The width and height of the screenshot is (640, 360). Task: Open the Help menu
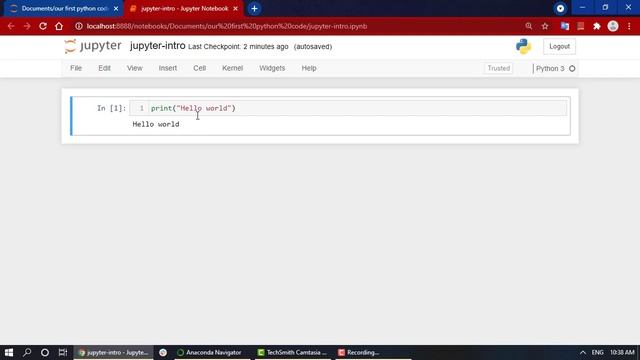[x=309, y=68]
